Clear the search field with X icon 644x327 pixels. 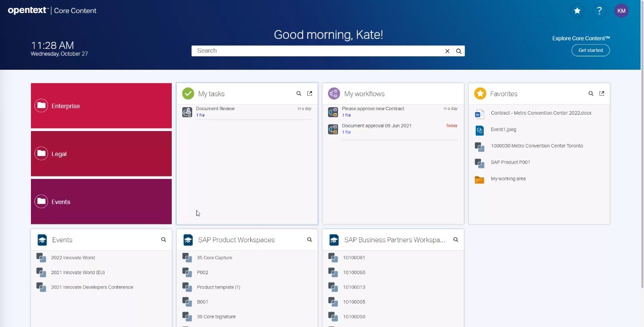pyautogui.click(x=447, y=51)
